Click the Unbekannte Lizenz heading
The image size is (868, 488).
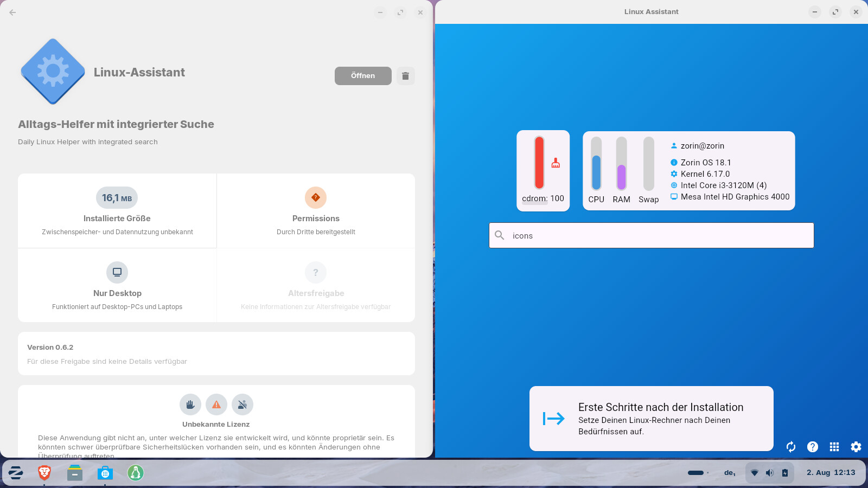pos(216,425)
